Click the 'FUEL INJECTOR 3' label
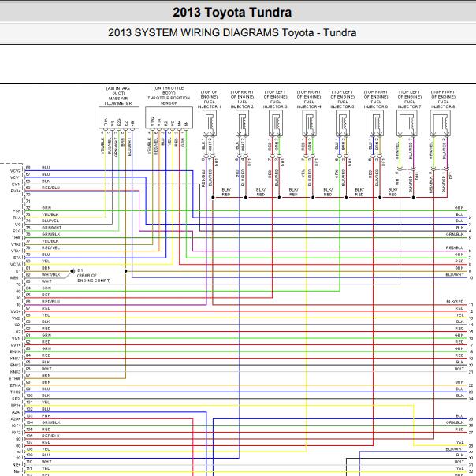476x476 pixels. pos(275,104)
